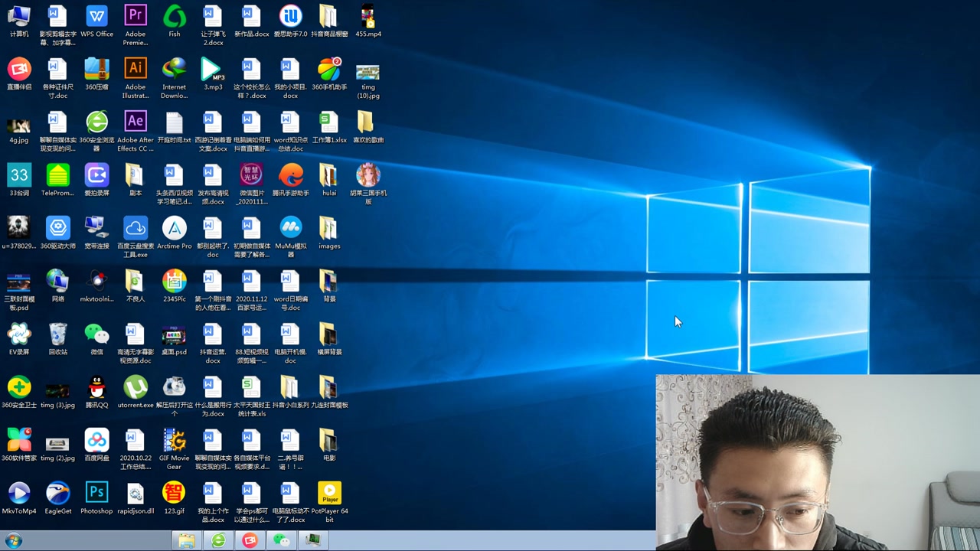The width and height of the screenshot is (980, 551).
Task: Open the 背景 folder
Action: coord(329,285)
